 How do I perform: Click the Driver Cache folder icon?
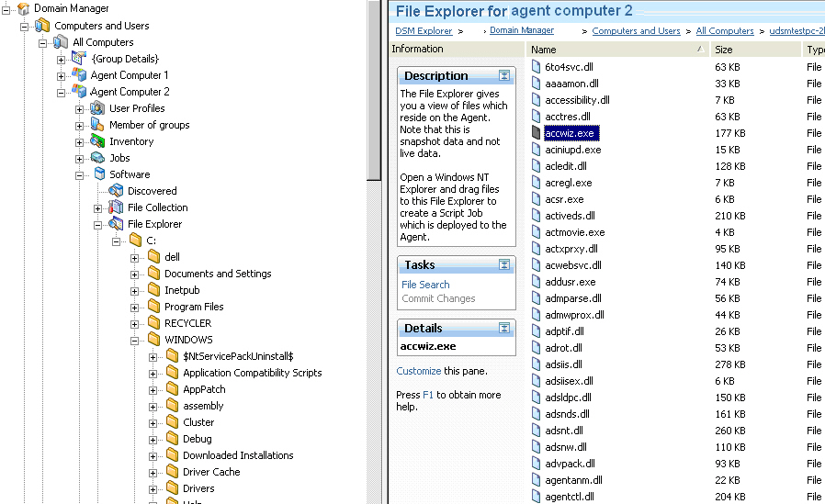173,472
